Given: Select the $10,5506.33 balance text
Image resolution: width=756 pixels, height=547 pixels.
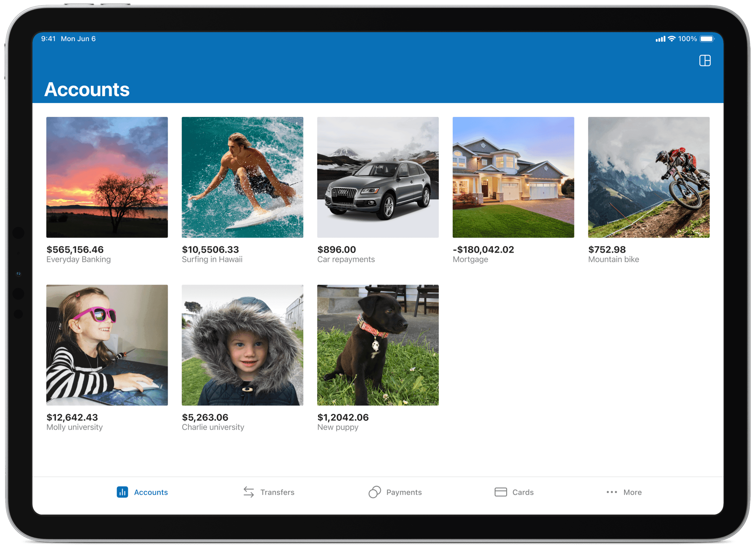Looking at the screenshot, I should pyautogui.click(x=210, y=250).
